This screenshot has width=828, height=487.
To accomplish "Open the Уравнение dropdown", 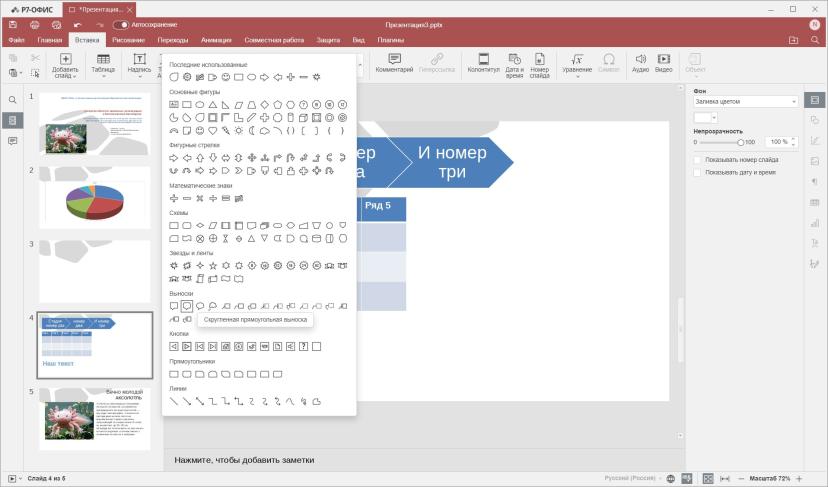I will click(x=577, y=65).
